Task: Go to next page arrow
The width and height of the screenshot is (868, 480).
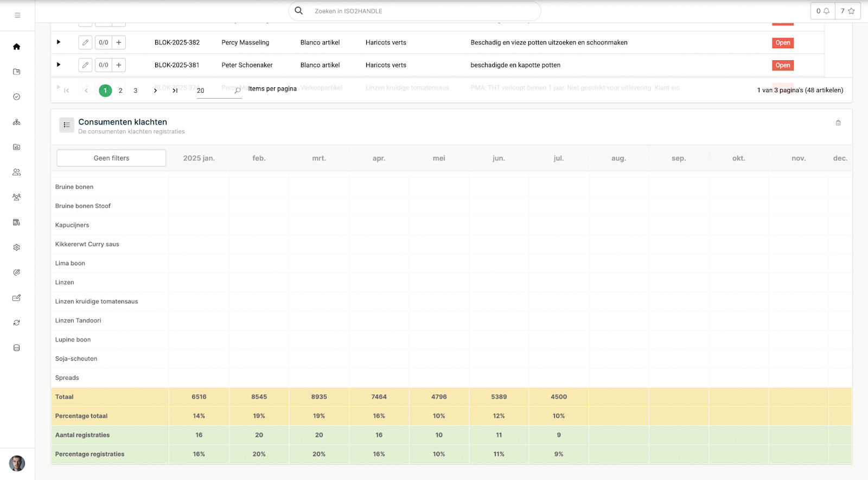Action: pyautogui.click(x=155, y=91)
